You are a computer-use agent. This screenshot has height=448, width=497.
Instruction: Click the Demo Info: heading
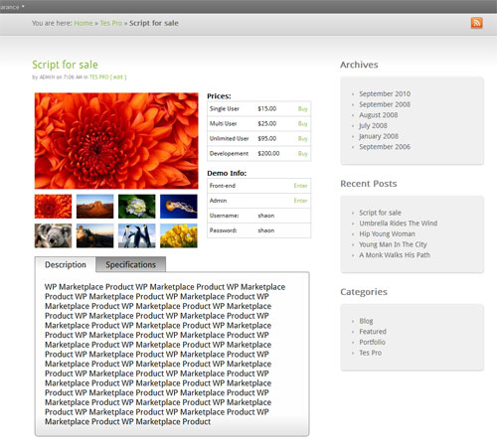pos(227,173)
